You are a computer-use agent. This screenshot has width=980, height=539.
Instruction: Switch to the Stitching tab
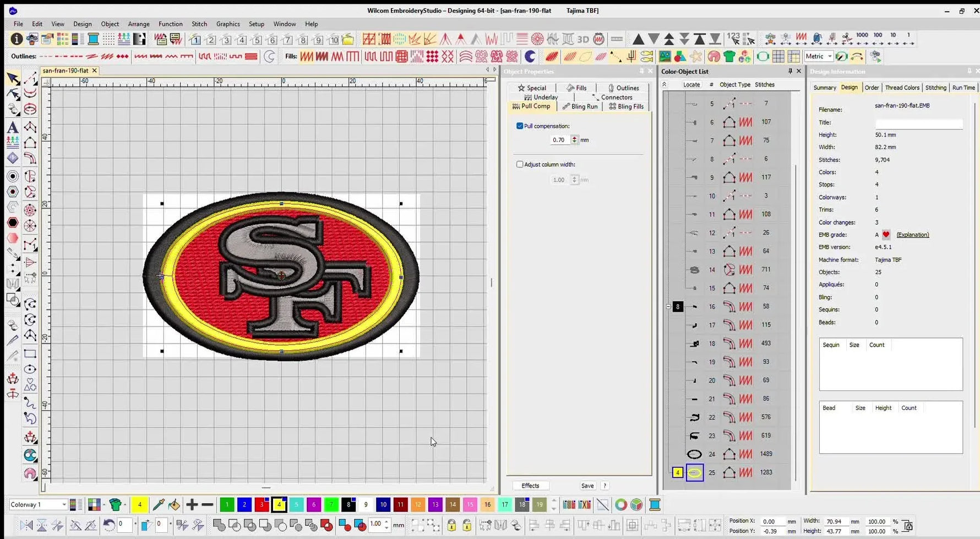pos(936,88)
